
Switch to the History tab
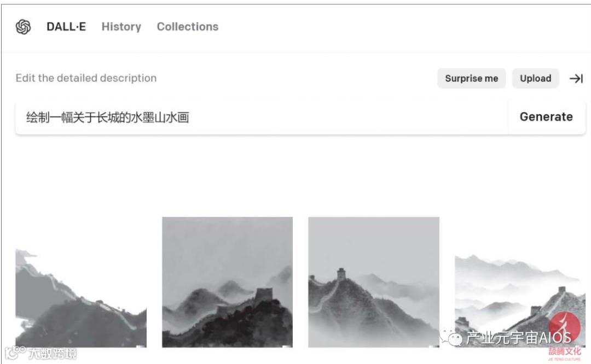coord(121,27)
